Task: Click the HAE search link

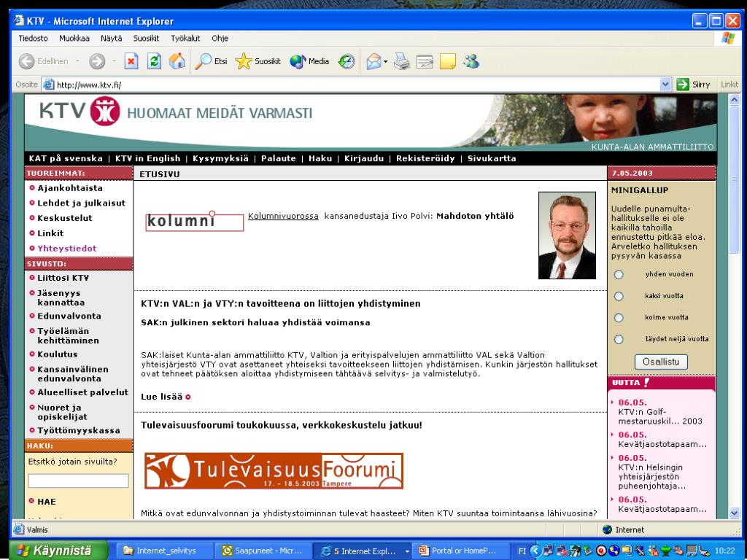Action: tap(47, 502)
